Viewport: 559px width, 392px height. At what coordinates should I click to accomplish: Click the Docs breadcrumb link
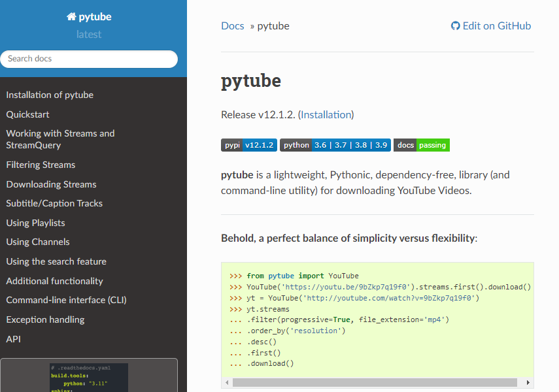(x=233, y=25)
